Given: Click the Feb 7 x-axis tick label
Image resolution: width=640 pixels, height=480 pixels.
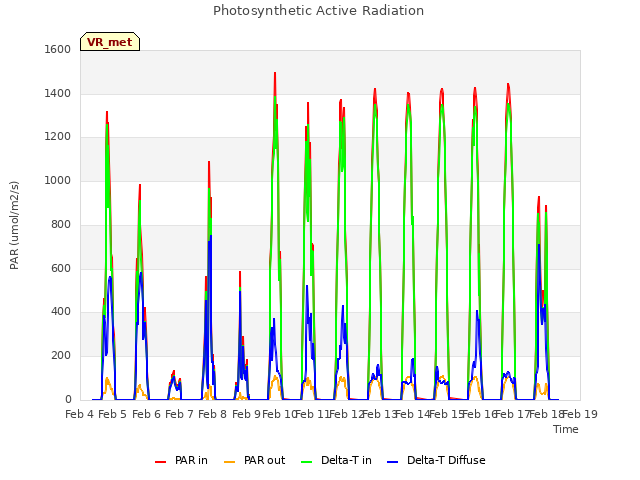Looking at the screenshot, I should (179, 414).
